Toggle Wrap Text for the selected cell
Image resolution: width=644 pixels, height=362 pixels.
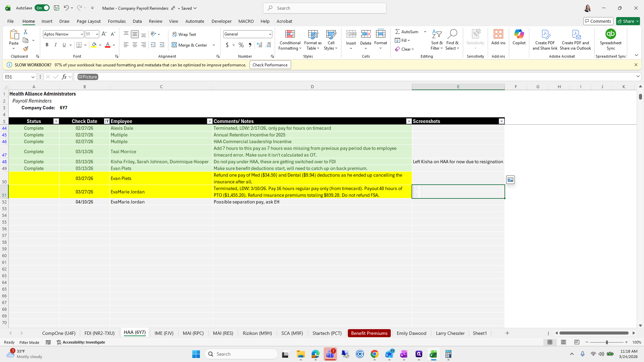(x=184, y=34)
